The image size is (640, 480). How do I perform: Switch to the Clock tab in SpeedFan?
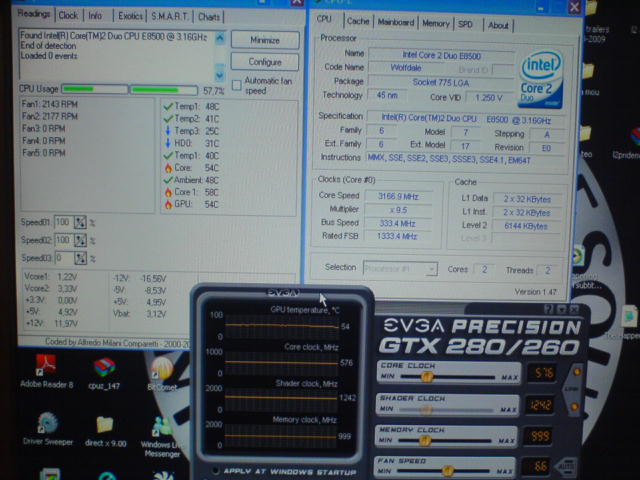(x=68, y=16)
